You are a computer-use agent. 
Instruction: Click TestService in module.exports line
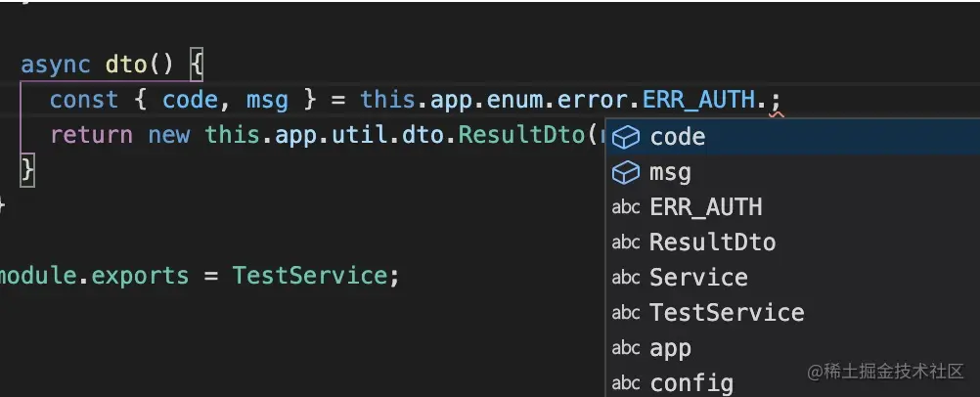click(x=311, y=275)
